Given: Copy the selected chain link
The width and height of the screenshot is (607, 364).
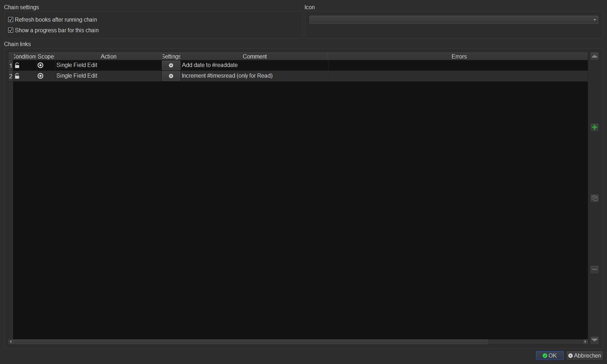Looking at the screenshot, I should click(x=595, y=198).
